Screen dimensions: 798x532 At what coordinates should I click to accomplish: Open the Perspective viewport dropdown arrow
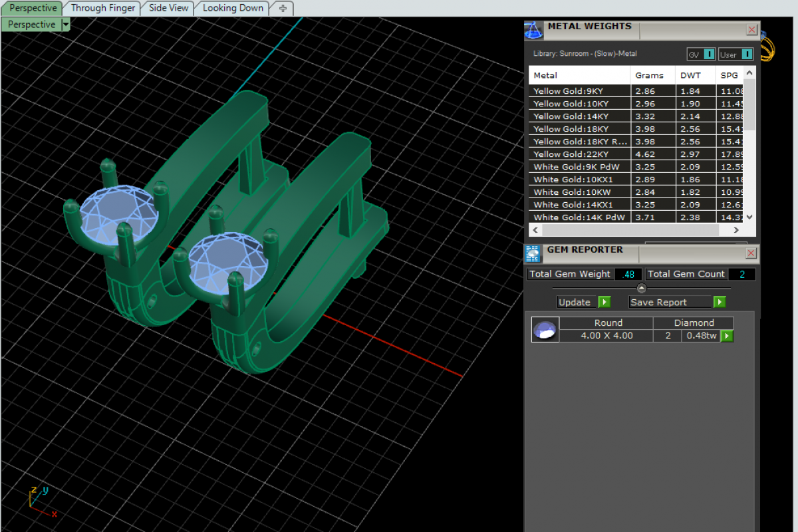point(65,25)
